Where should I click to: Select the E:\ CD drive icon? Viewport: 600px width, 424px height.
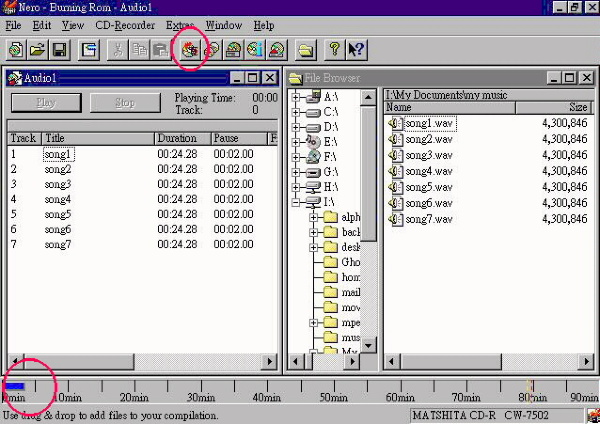(314, 142)
